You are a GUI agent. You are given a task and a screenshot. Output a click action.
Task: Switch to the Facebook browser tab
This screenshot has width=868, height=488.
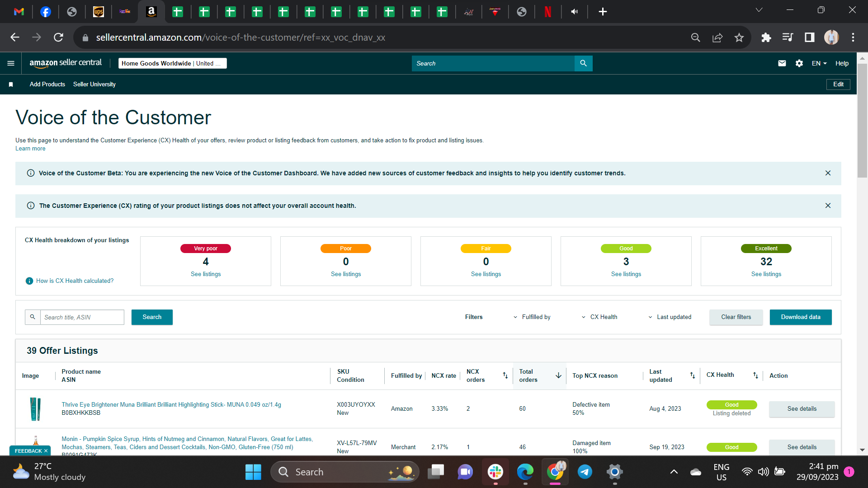pos(46,12)
